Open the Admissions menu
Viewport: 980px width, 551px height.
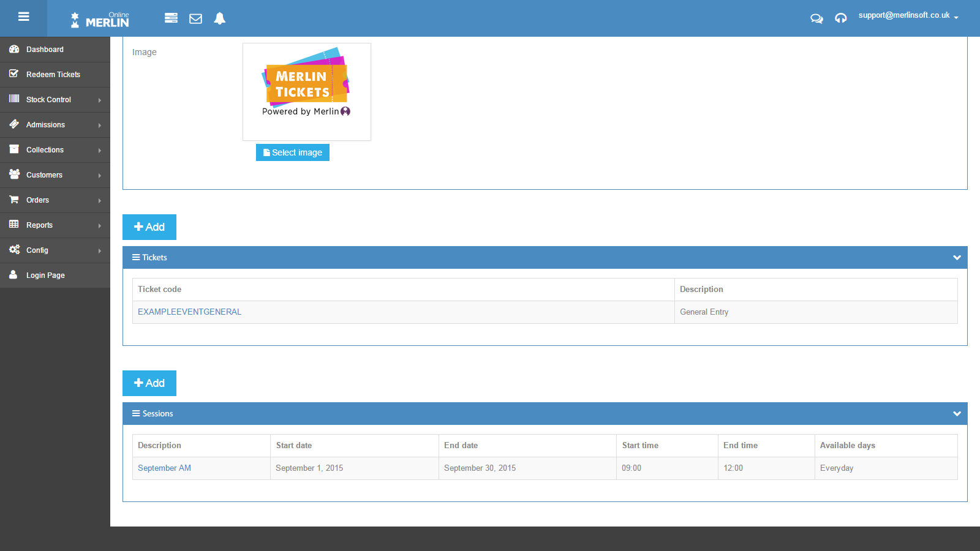click(x=55, y=125)
